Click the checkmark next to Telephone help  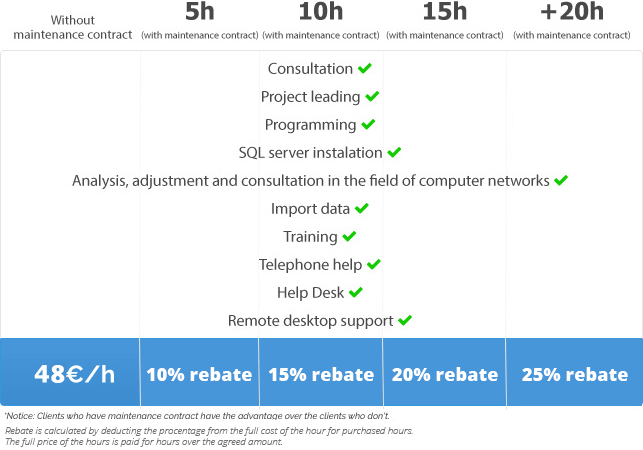374,265
